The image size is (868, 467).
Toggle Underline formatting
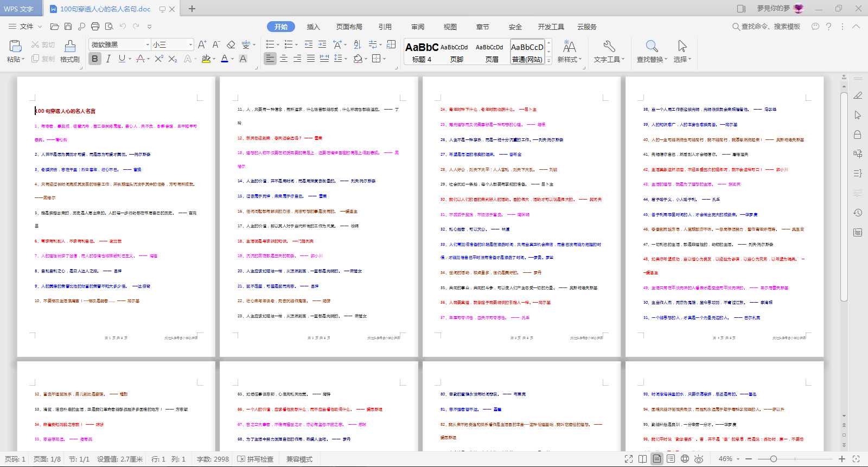(122, 59)
